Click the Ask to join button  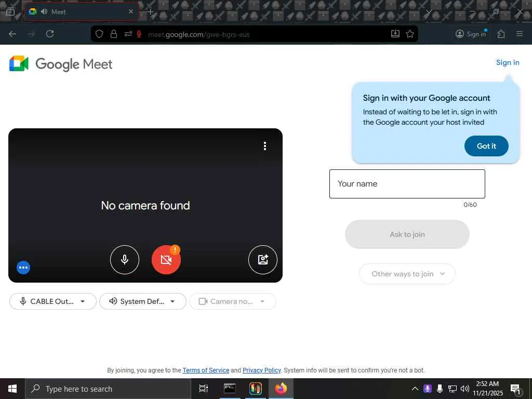(x=407, y=234)
